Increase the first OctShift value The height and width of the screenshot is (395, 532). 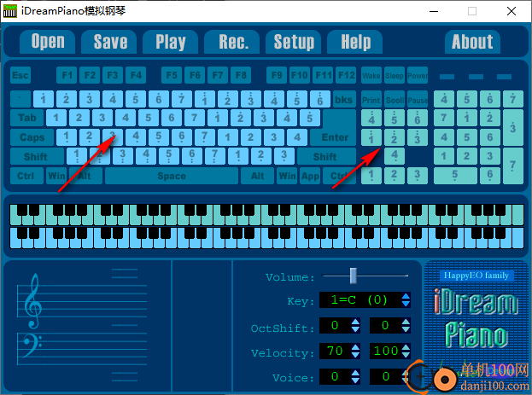click(355, 322)
